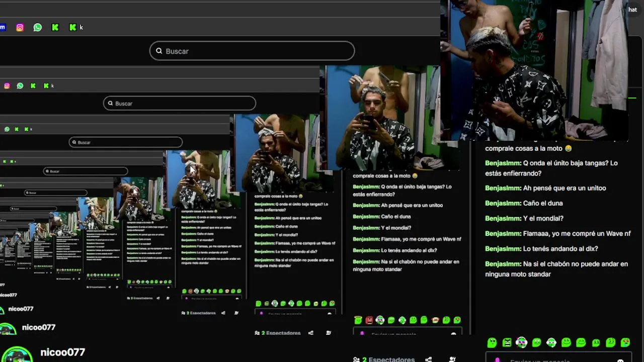Open the WhatsApp bookmark in the topmost bookmarks bar
The width and height of the screenshot is (644, 362).
pos(38,28)
